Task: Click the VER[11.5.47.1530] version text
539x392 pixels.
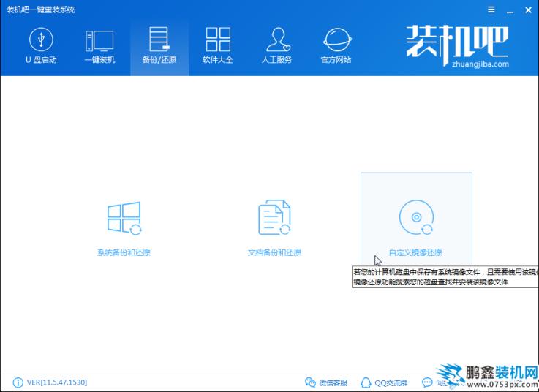Action: [57, 382]
